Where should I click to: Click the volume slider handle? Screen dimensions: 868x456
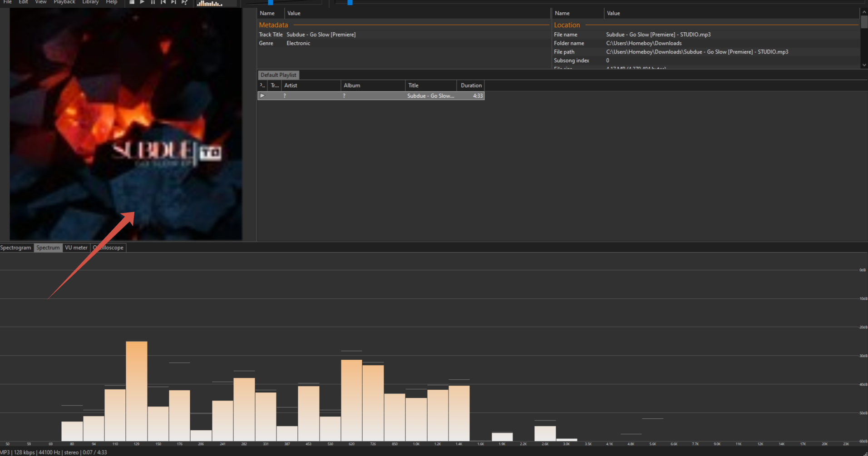271,2
